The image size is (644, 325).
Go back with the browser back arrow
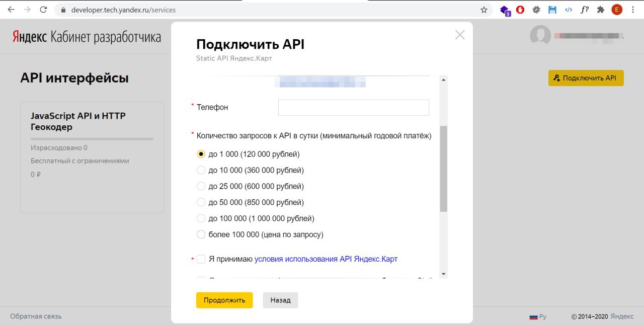[x=11, y=10]
